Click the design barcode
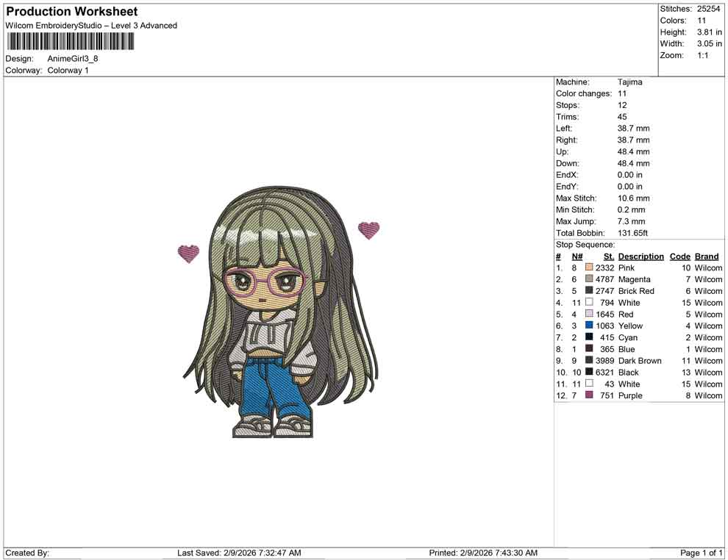Image resolution: width=728 pixels, height=560 pixels. tap(70, 41)
